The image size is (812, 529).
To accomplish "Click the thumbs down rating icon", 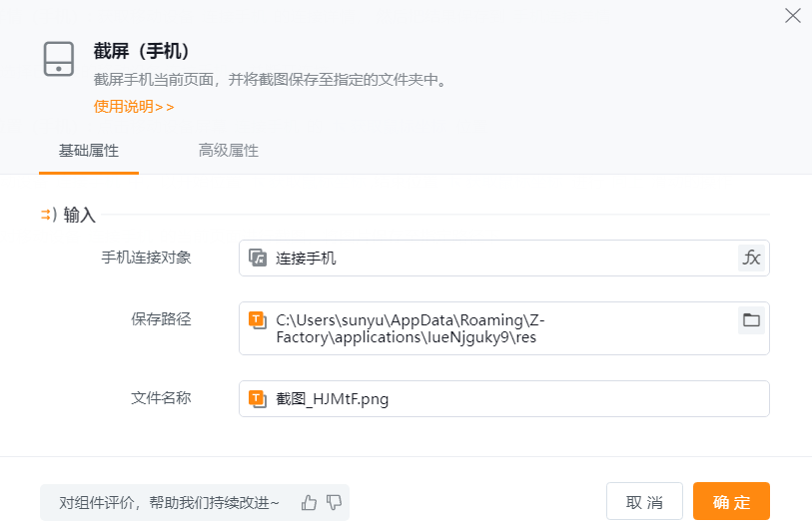I will 335,502.
